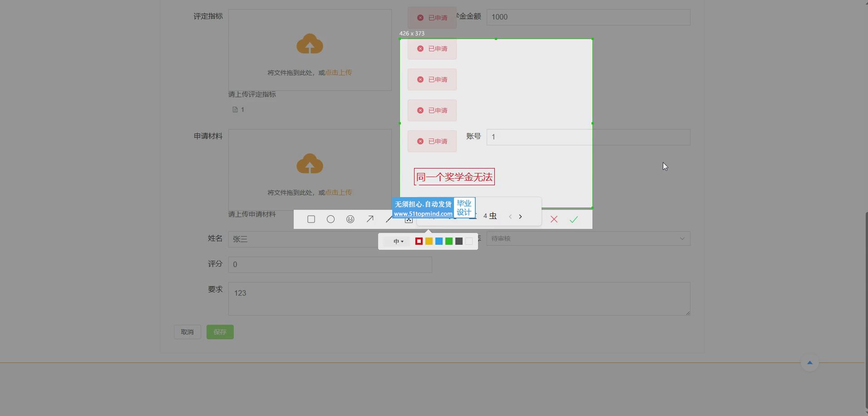868x416 pixels.
Task: Click the scroll-to-top arrow button
Action: click(x=809, y=362)
